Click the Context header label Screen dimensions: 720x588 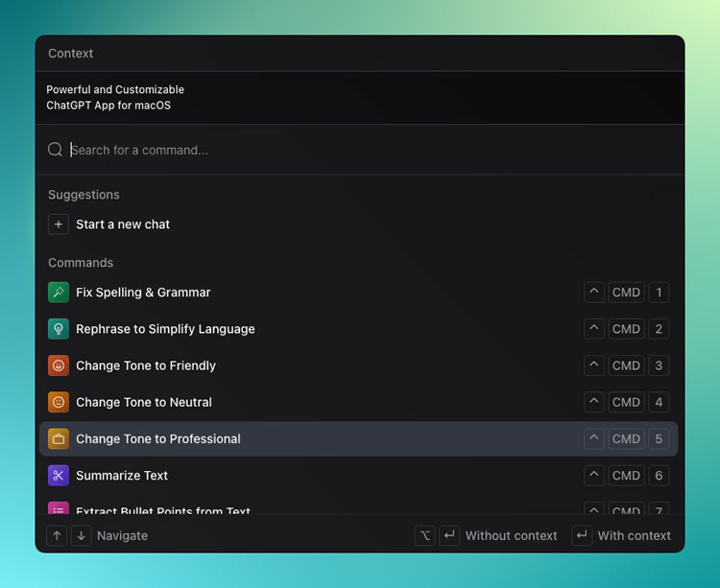[x=71, y=53]
